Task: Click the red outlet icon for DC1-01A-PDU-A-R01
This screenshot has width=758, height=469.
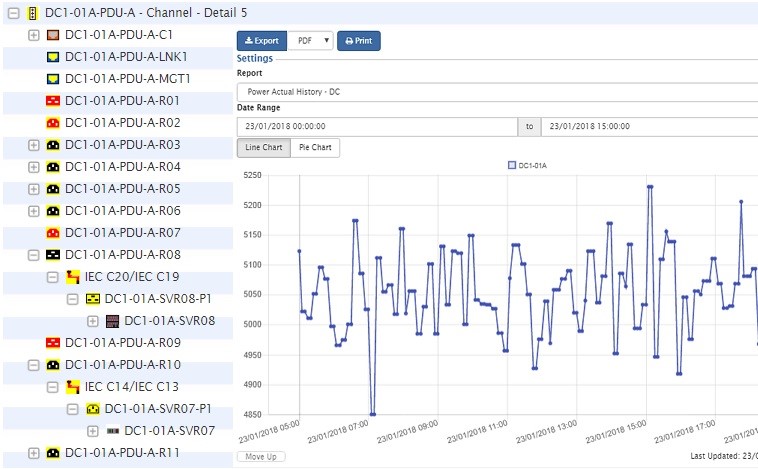Action: (53, 101)
